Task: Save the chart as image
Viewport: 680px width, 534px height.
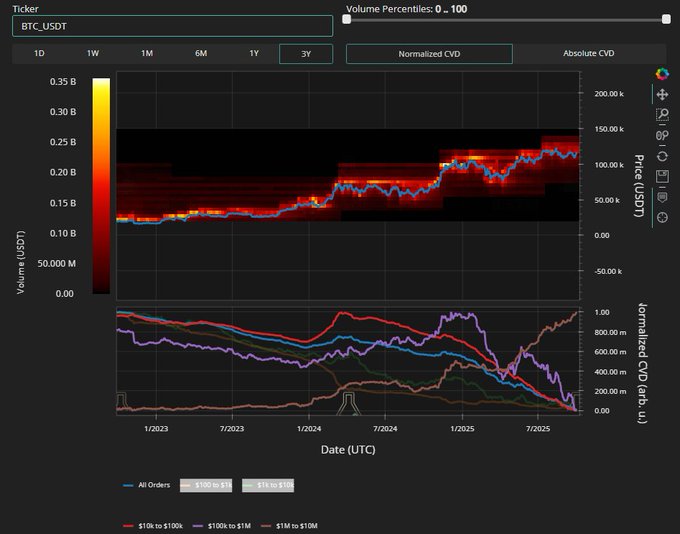Action: (x=661, y=176)
